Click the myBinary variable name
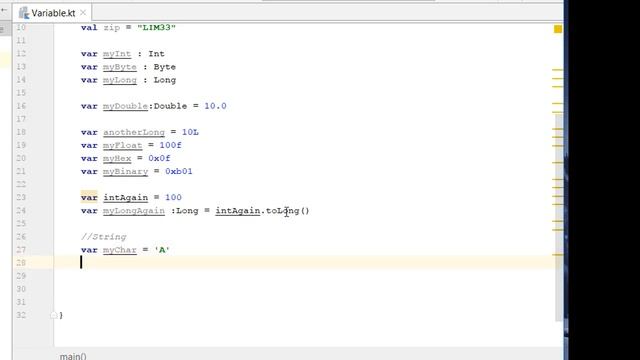Screen dimensions: 640x360 125,171
